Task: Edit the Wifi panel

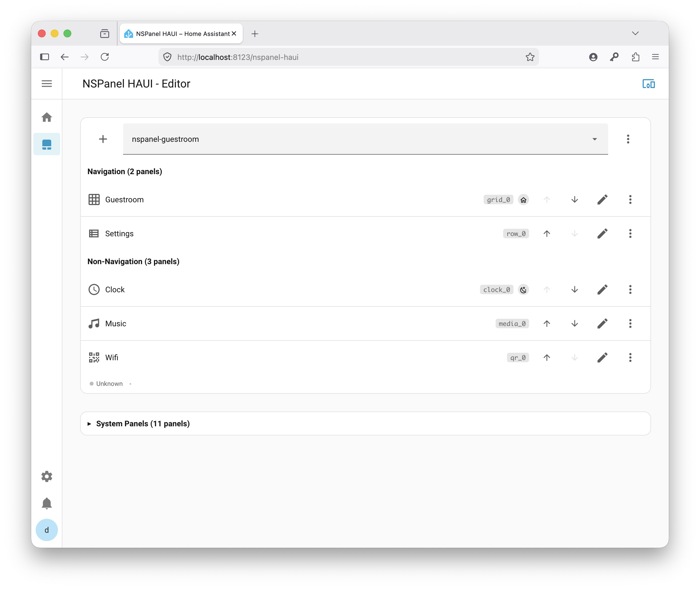Action: click(x=602, y=358)
